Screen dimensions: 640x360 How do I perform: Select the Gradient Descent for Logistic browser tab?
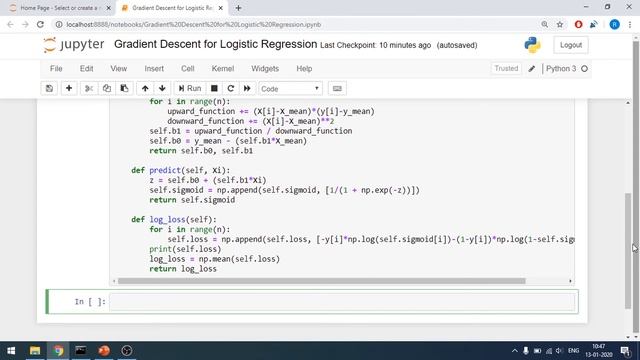pyautogui.click(x=171, y=8)
